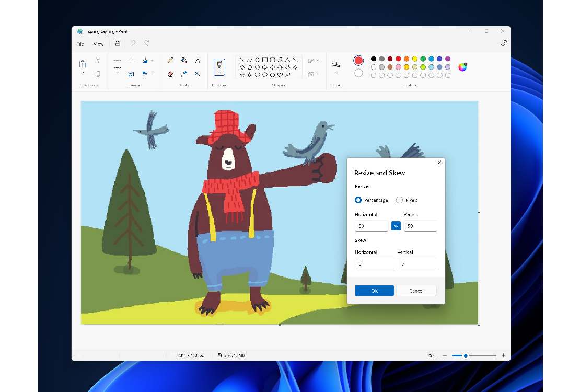
Task: Open the File menu
Action: (79, 44)
